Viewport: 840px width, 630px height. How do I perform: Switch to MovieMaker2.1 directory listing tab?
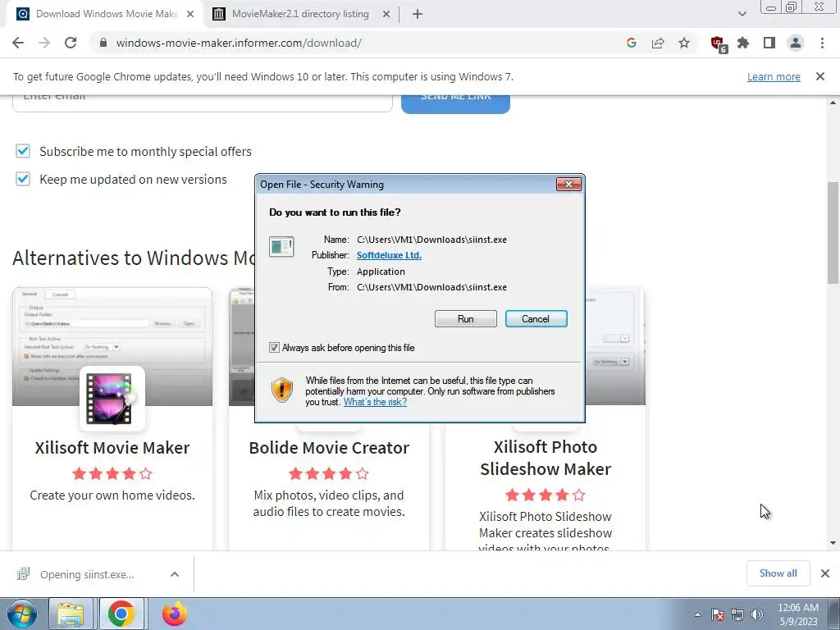pos(300,14)
